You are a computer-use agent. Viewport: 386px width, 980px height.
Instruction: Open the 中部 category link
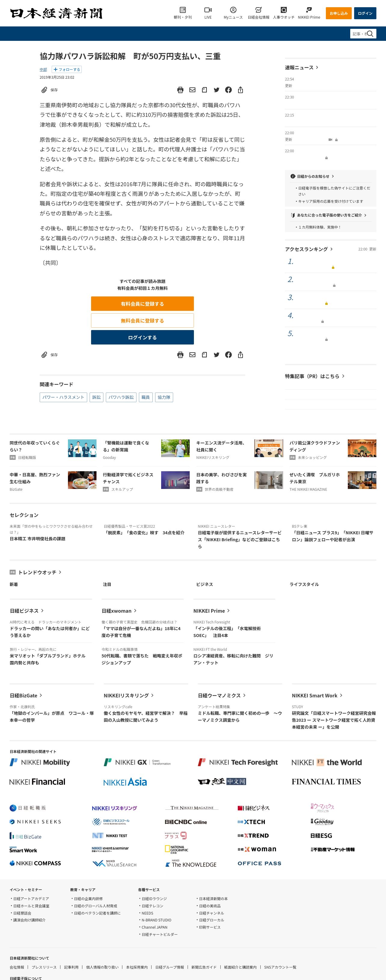[43, 69]
